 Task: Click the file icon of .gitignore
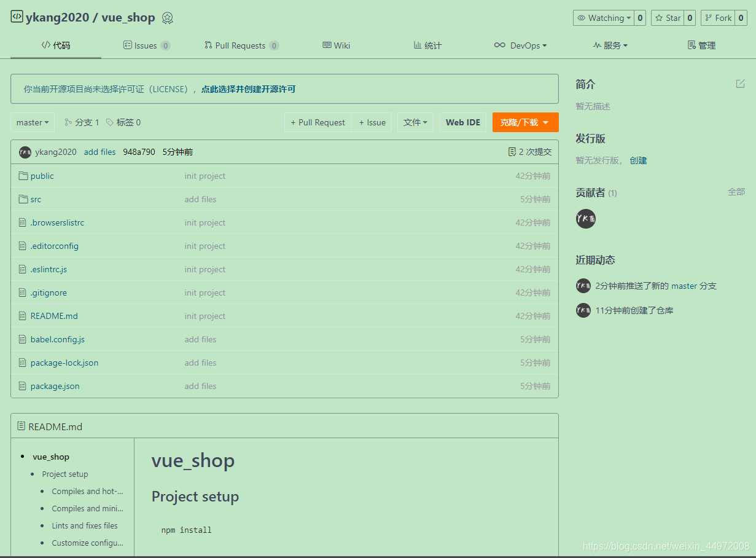(23, 293)
